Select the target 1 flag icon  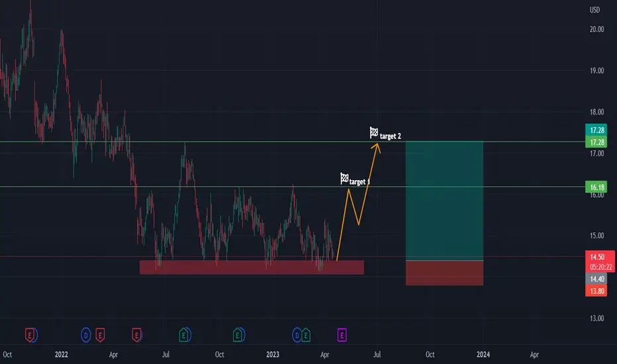click(x=344, y=178)
